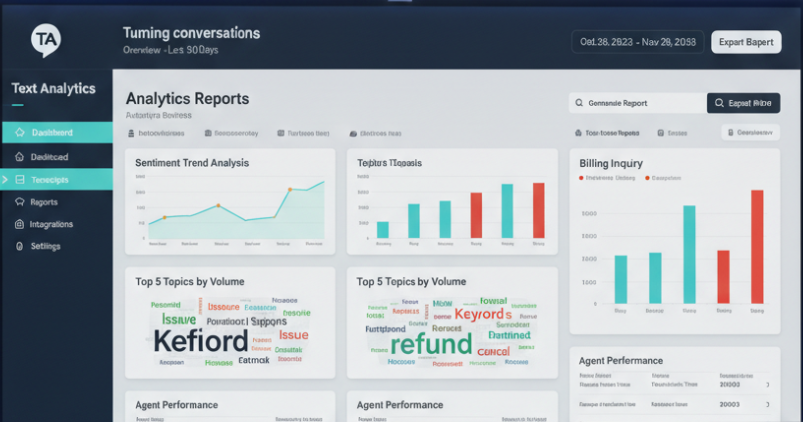803x422 pixels.
Task: Open the Integrations sidebar menu item
Action: point(51,224)
